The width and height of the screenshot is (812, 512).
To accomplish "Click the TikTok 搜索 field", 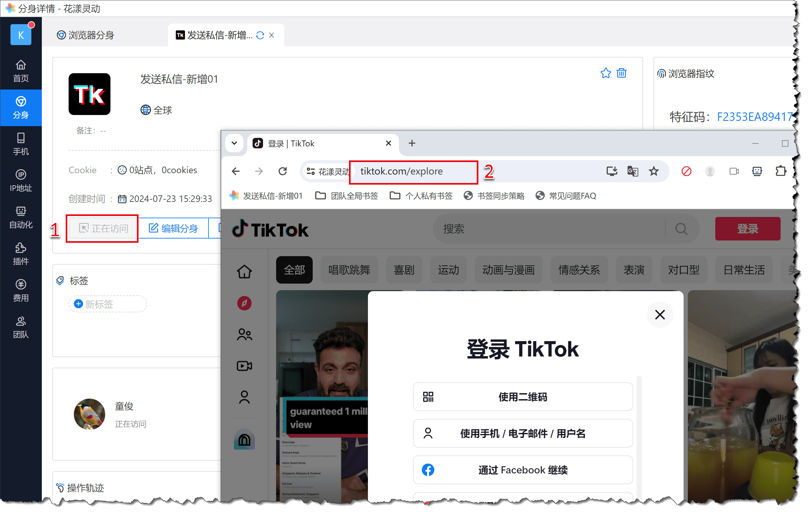I will (550, 229).
